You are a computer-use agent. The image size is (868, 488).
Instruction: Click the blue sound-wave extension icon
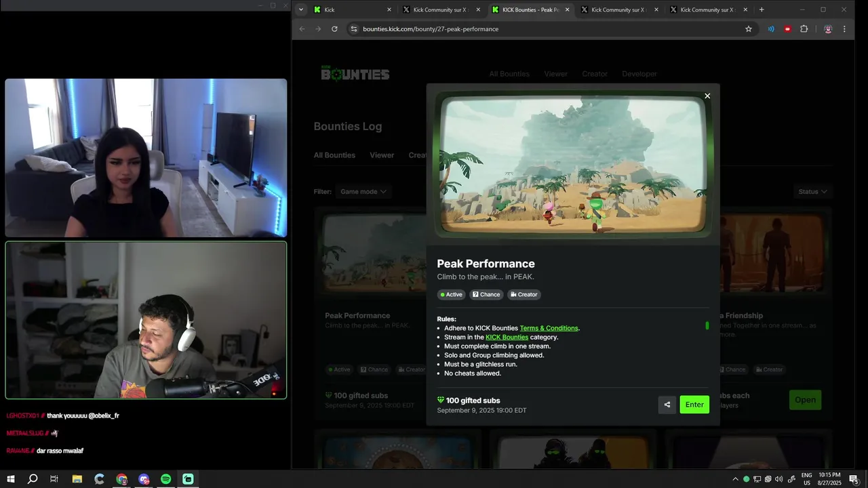tap(771, 29)
